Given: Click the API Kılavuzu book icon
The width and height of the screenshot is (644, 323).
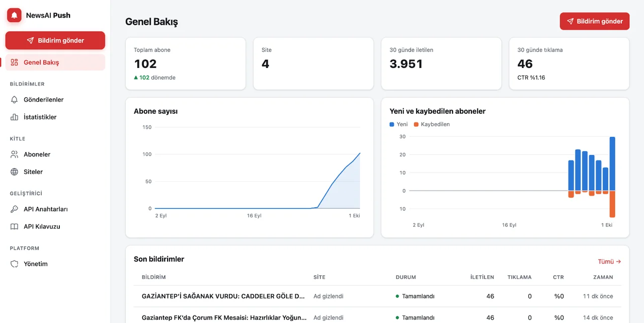Looking at the screenshot, I should pyautogui.click(x=15, y=226).
